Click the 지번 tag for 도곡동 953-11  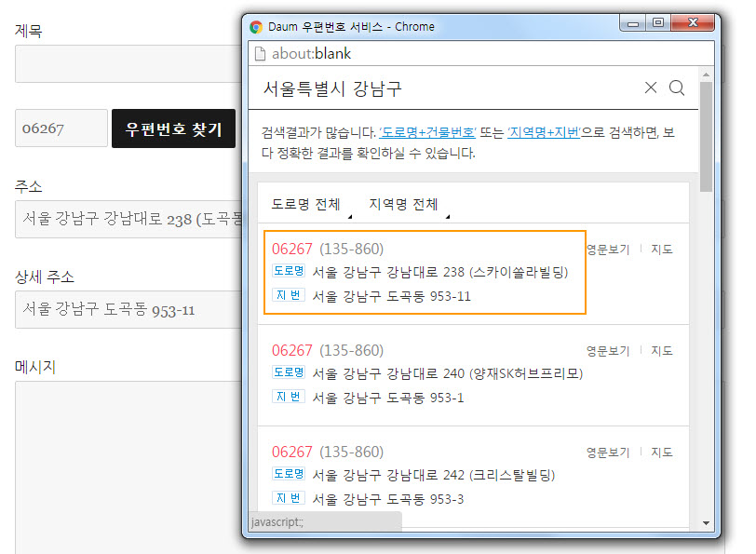289,294
